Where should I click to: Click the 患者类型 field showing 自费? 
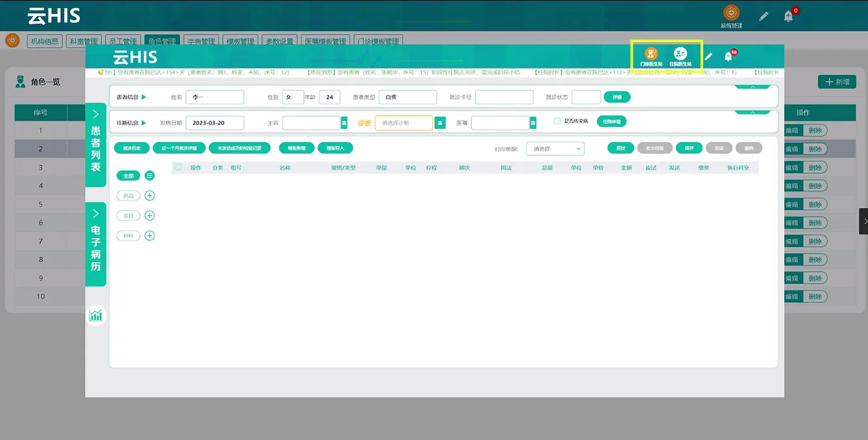[x=408, y=97]
